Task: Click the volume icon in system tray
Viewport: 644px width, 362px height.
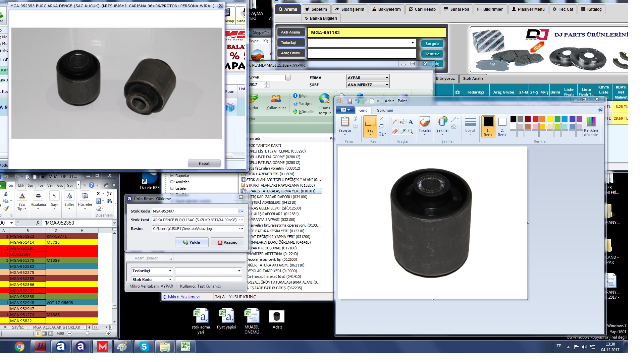Action: [584, 347]
